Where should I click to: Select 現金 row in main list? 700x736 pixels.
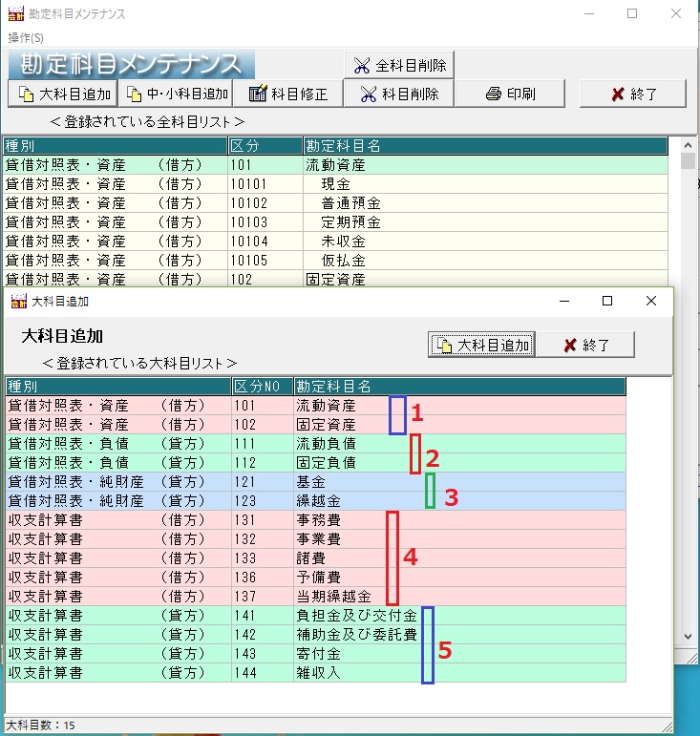[x=335, y=184]
